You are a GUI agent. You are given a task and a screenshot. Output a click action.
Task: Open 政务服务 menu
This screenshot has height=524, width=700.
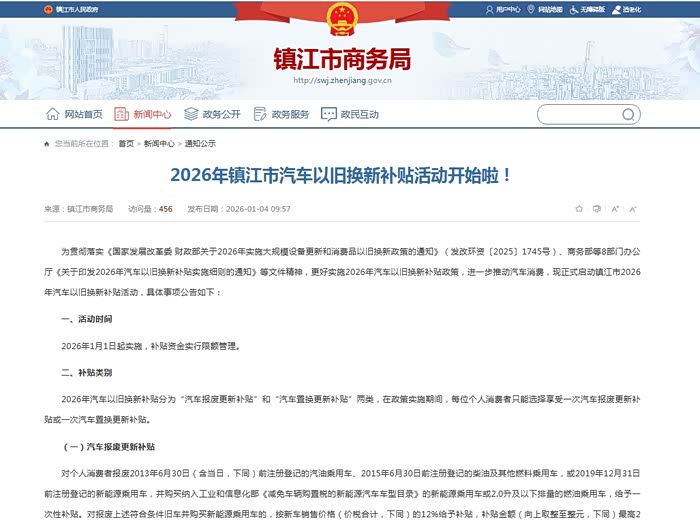click(x=281, y=114)
